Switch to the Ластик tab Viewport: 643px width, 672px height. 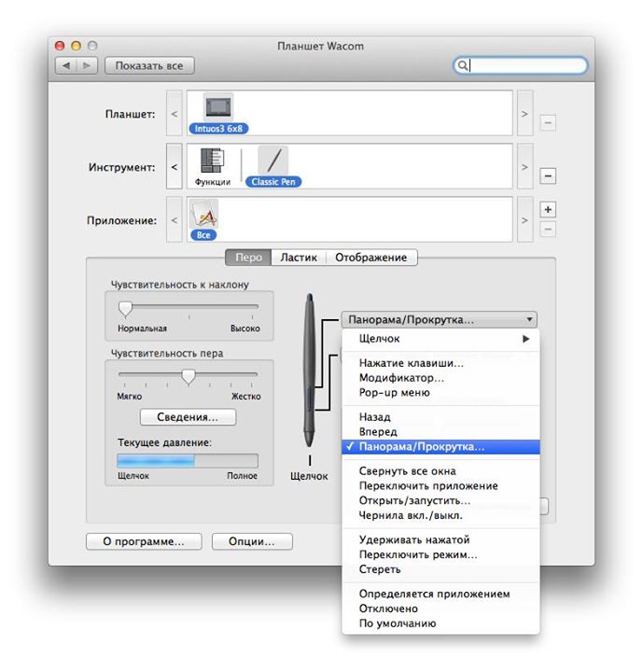299,258
